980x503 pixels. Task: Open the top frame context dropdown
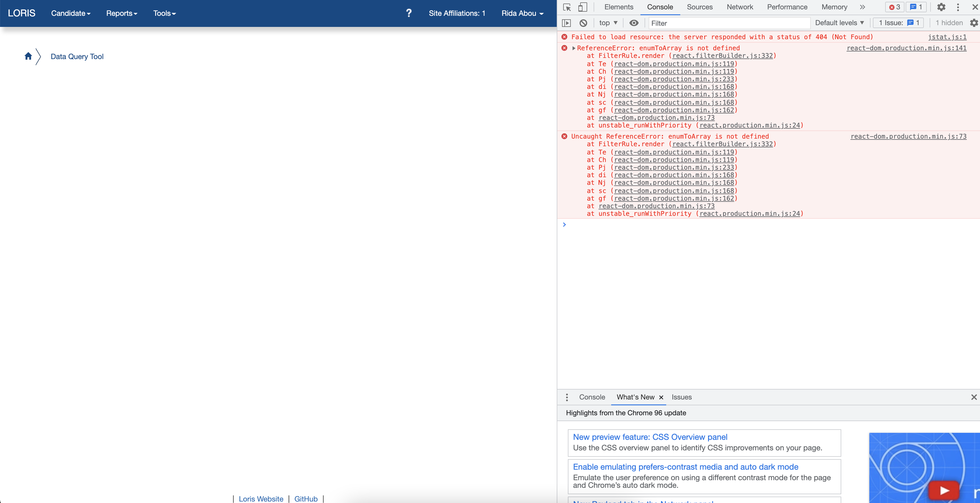click(608, 23)
